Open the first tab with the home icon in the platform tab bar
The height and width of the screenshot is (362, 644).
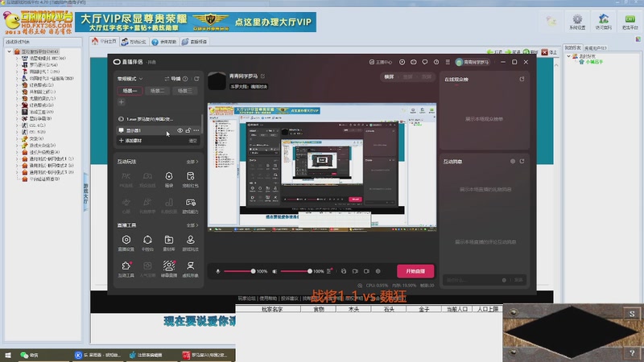pos(105,42)
